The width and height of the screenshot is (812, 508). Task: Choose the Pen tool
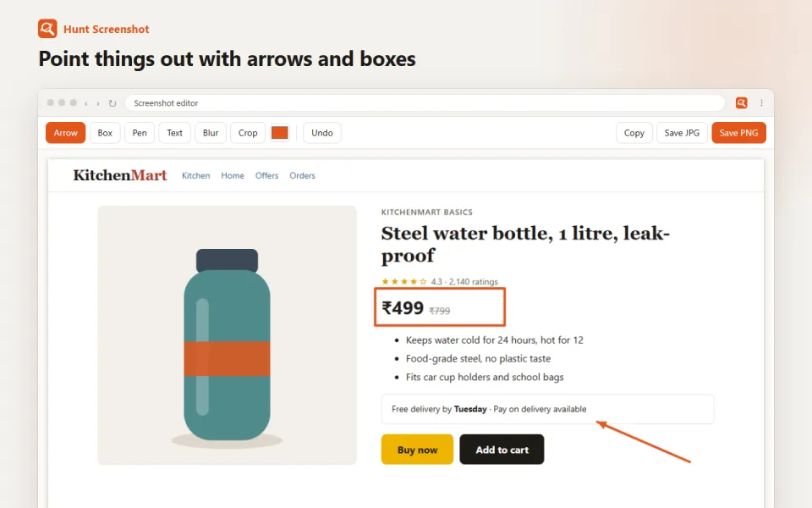click(140, 133)
